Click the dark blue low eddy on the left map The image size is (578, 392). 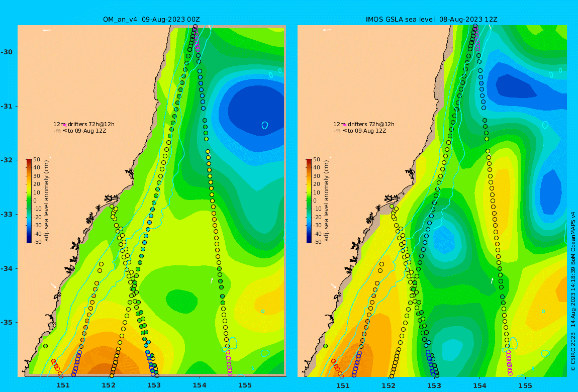(256, 111)
